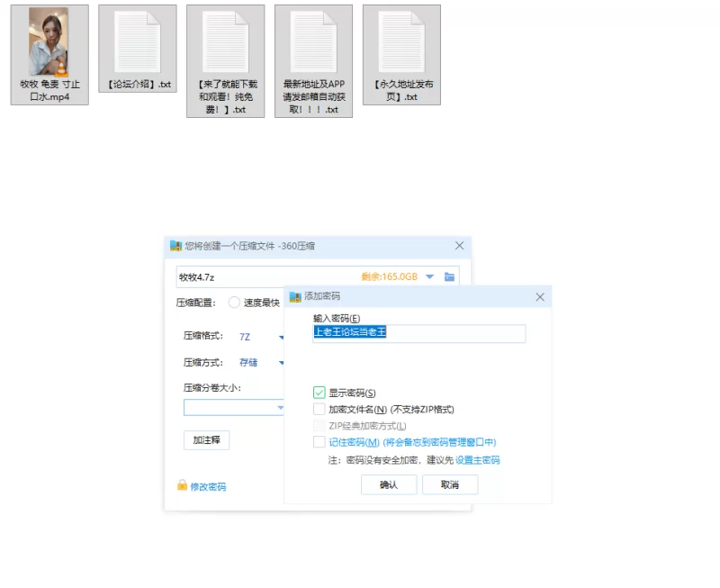The width and height of the screenshot is (720, 588).
Task: Click the lock icon beside 修改密码
Action: [x=183, y=485]
